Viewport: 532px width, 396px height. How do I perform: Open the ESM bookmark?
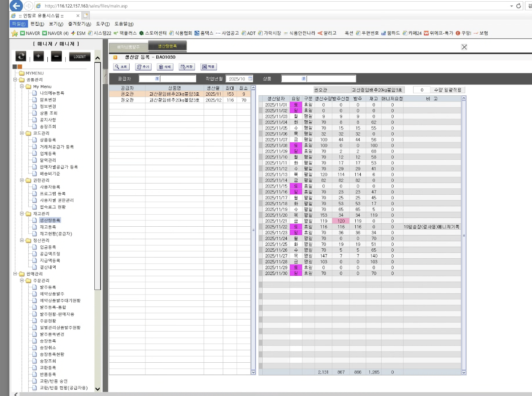[78, 33]
